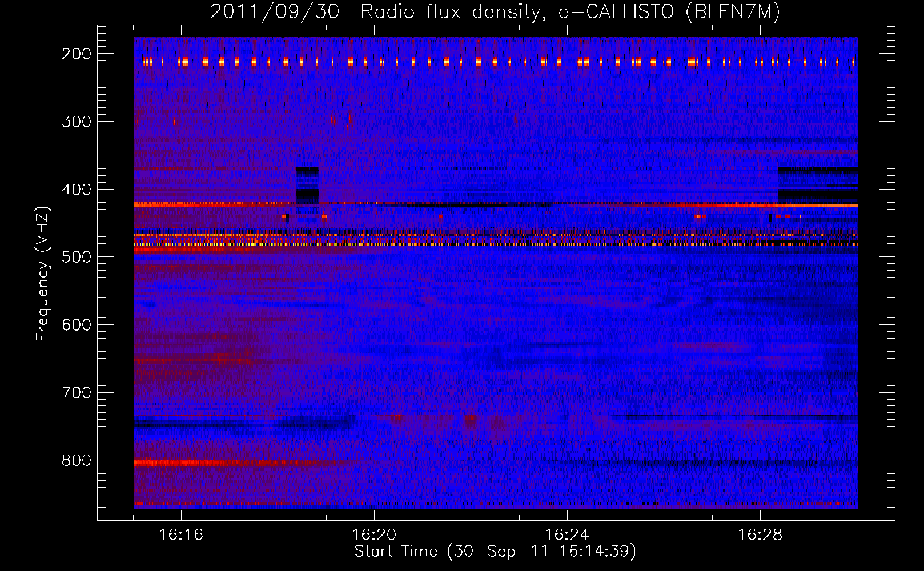
Task: Click the 700 frequency tick label
Action: click(77, 393)
